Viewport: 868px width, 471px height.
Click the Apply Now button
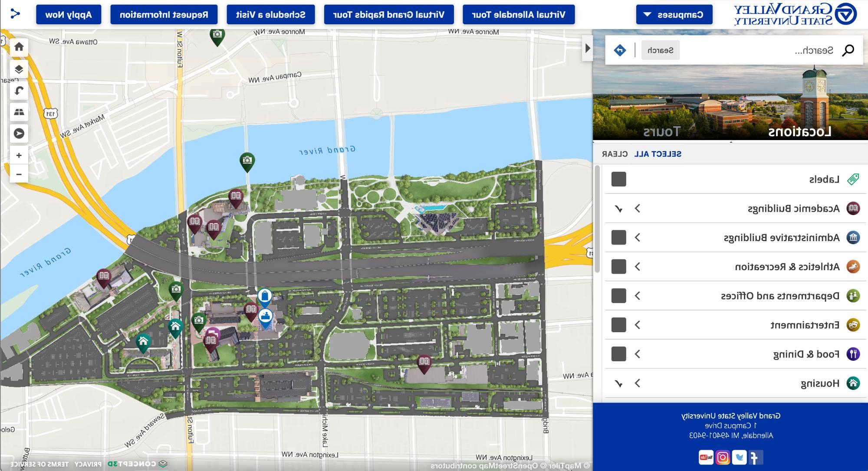tap(69, 15)
